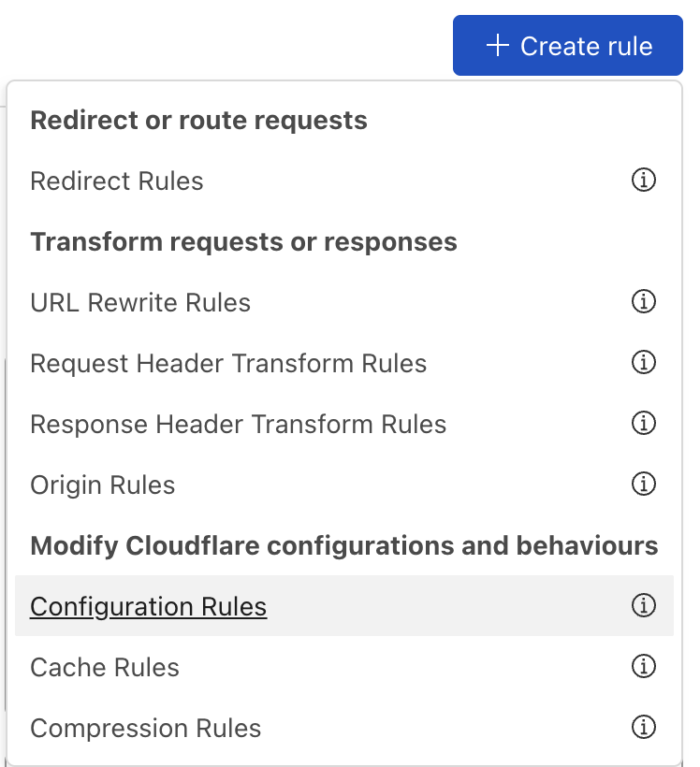The height and width of the screenshot is (767, 700).
Task: Open the Redirect Rules info tooltip
Action: point(644,181)
